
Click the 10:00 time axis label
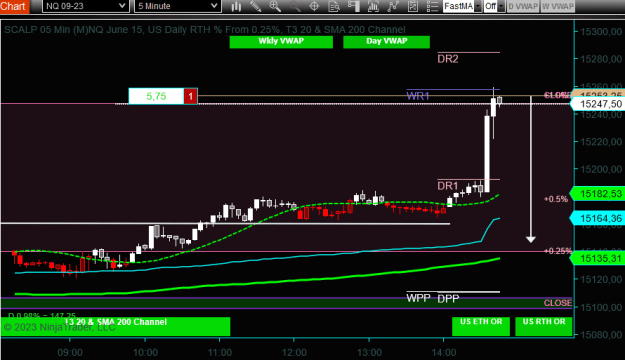145,352
